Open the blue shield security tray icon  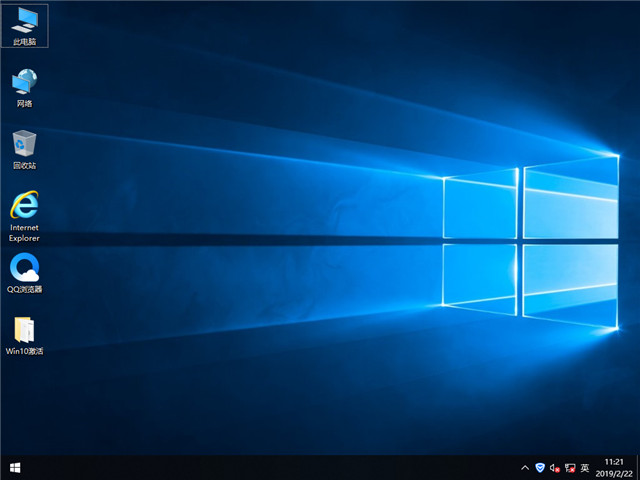pyautogui.click(x=540, y=468)
